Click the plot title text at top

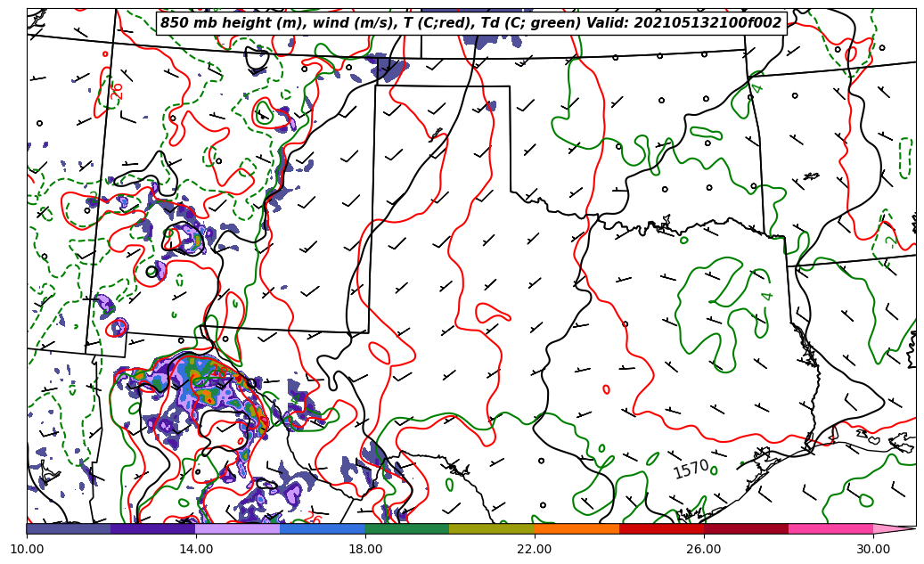point(470,23)
